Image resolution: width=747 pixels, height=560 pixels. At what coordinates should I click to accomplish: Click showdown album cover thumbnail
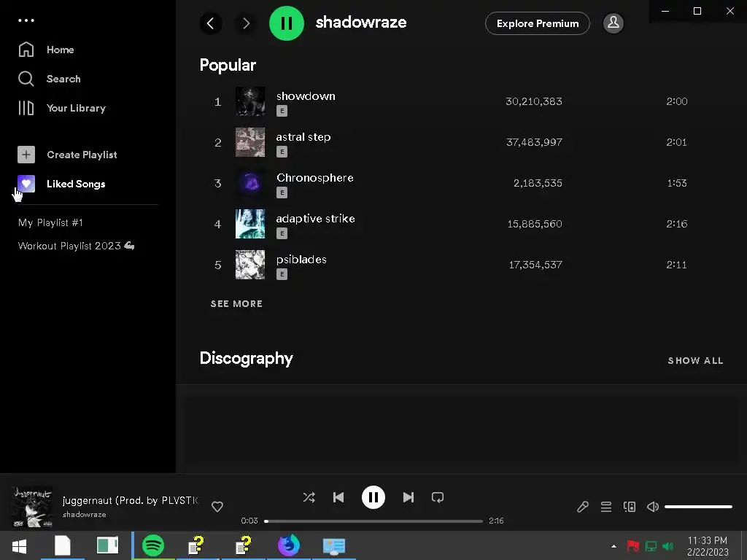(250, 101)
